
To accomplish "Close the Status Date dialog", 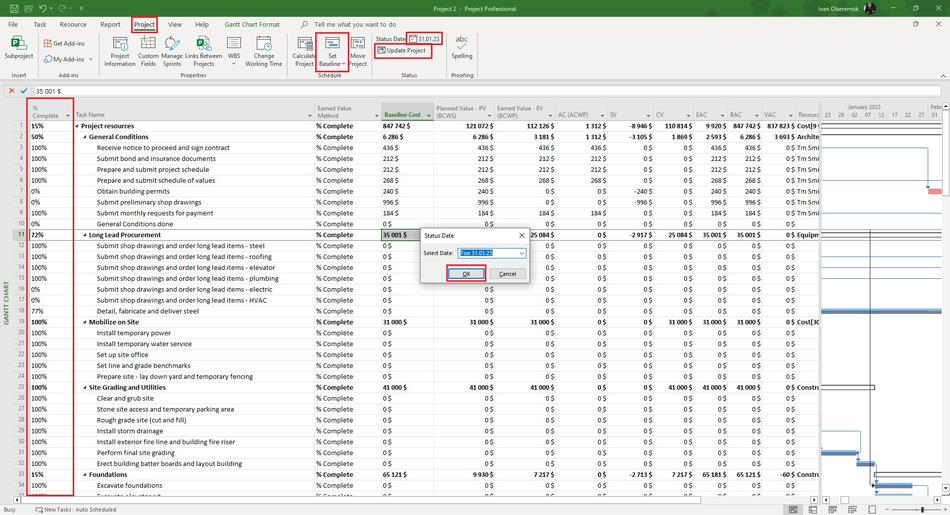I will [x=522, y=235].
